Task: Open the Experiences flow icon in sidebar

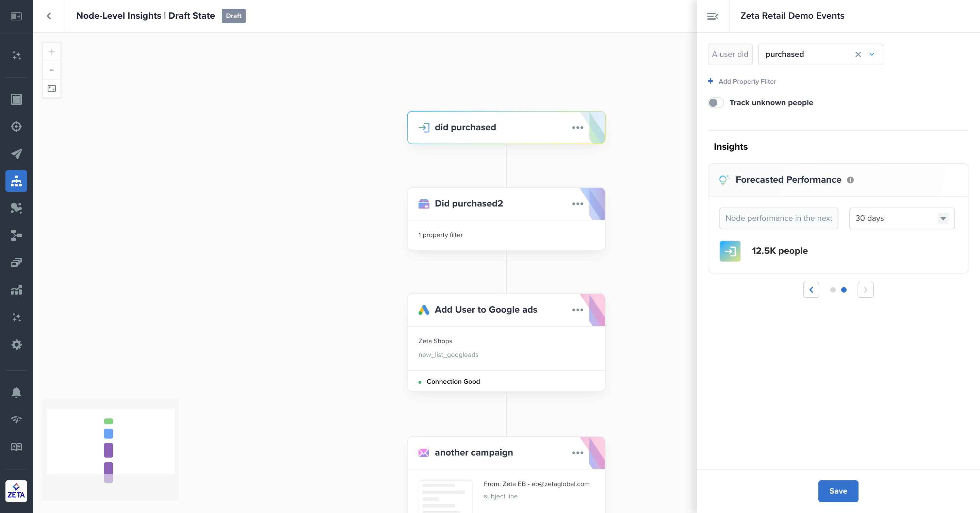Action: click(16, 181)
